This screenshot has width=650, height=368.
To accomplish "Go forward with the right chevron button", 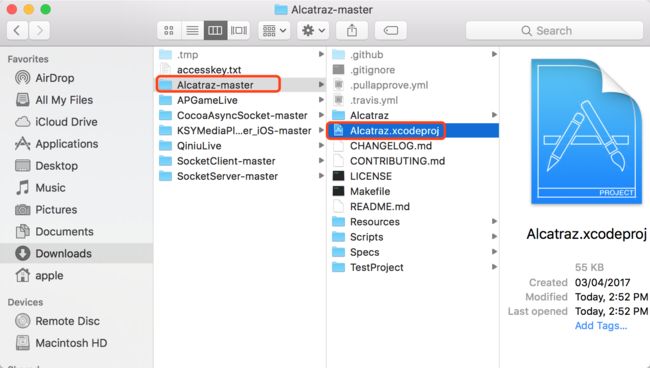I will [x=39, y=30].
